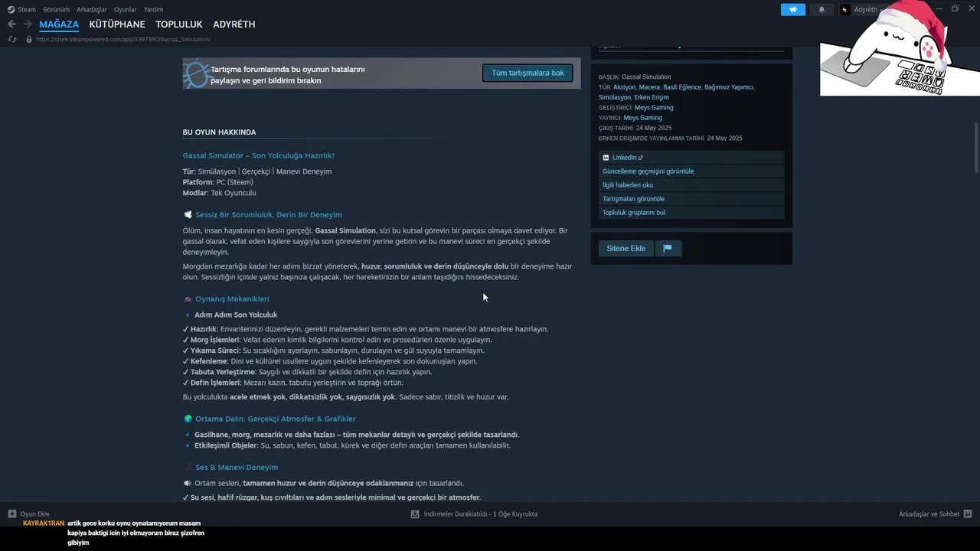Screen dimensions: 980x551
Task: Click 'Oynanış Mekanikleri' heading
Action: [232, 299]
